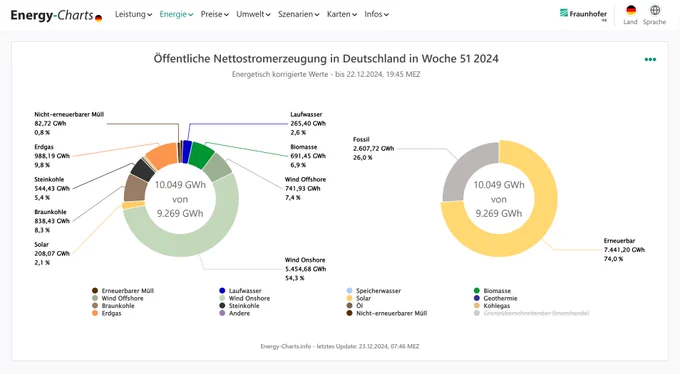Viewport: 680px width, 374px height.
Task: Open the Energy-Charts home logo
Action: tap(56, 15)
